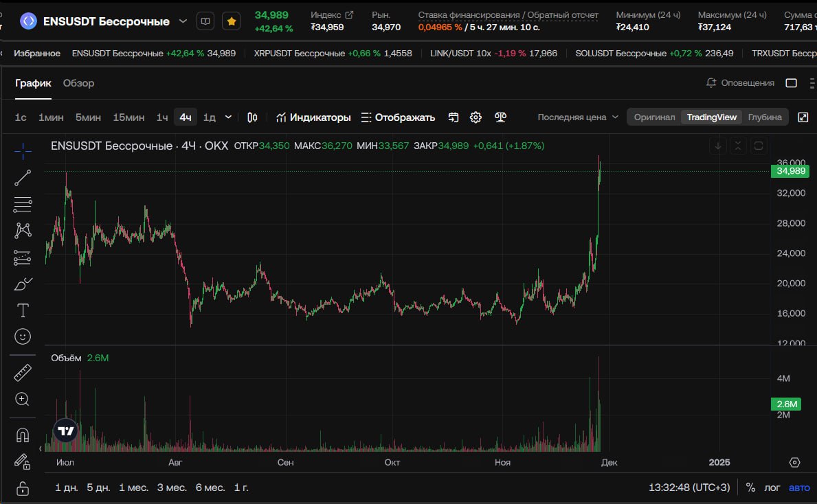Open Оповещения alerts

[740, 83]
